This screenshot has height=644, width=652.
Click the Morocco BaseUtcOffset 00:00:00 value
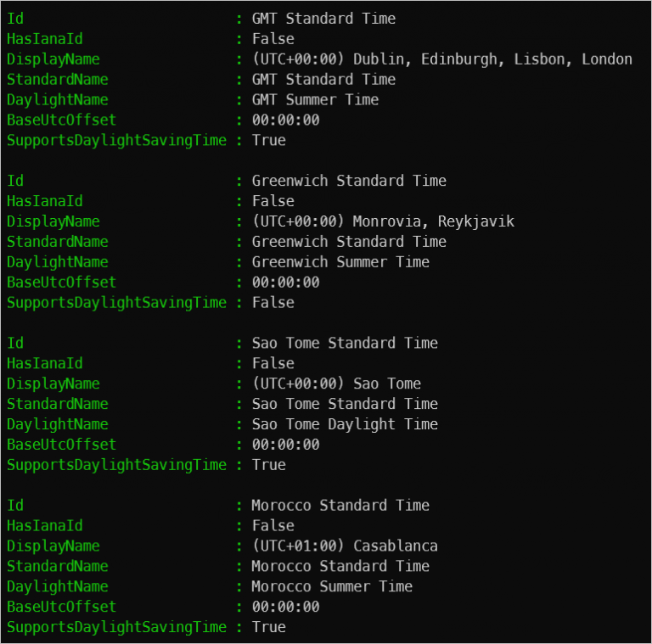(285, 607)
